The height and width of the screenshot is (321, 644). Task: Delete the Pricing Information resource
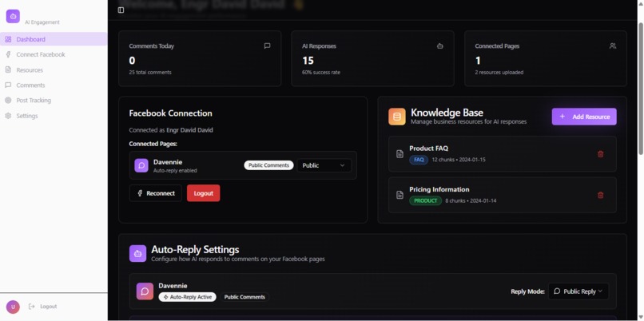coord(601,195)
